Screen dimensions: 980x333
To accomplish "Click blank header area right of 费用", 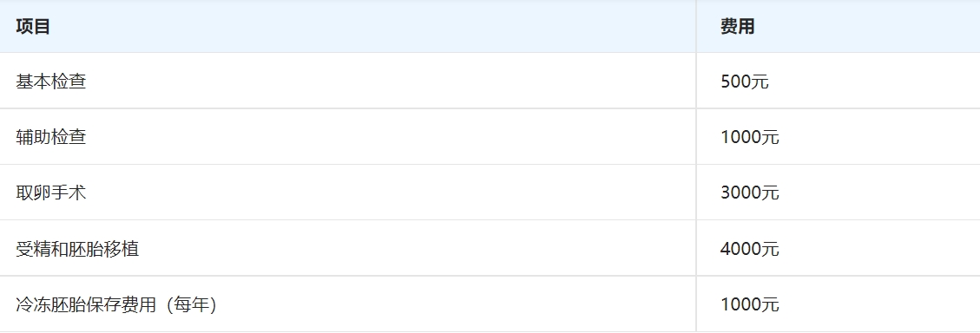I will pyautogui.click(x=869, y=26).
